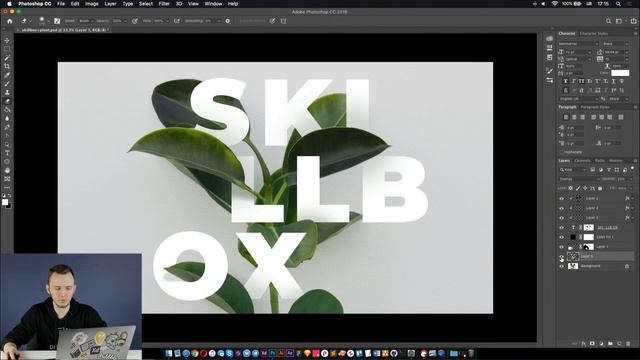Select the Eyedropper tool
Viewport: 640px width, 360px height.
click(x=7, y=75)
